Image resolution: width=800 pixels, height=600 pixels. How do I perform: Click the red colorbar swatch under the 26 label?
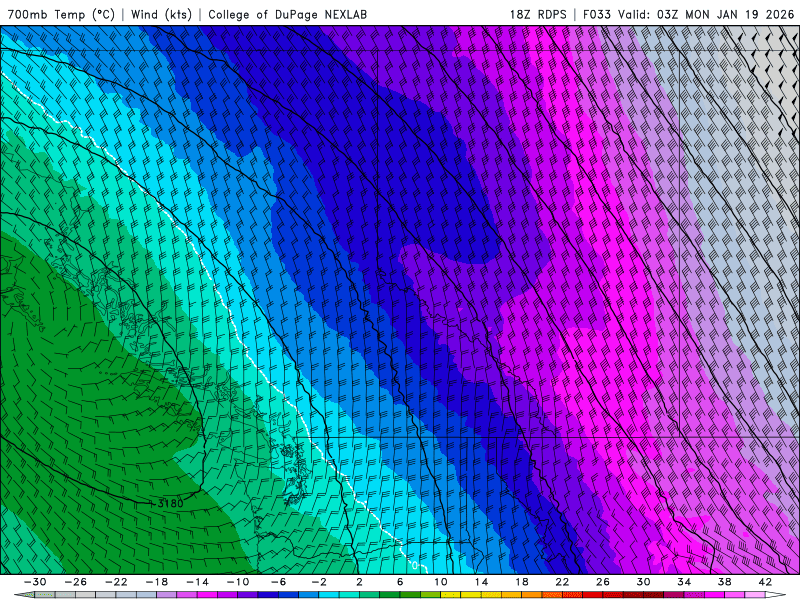593,595
